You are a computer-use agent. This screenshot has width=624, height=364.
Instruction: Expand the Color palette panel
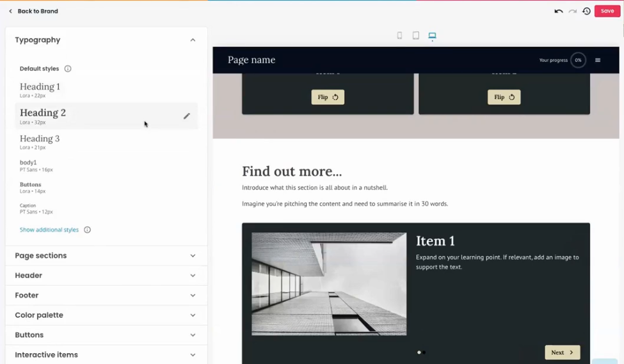(x=106, y=315)
